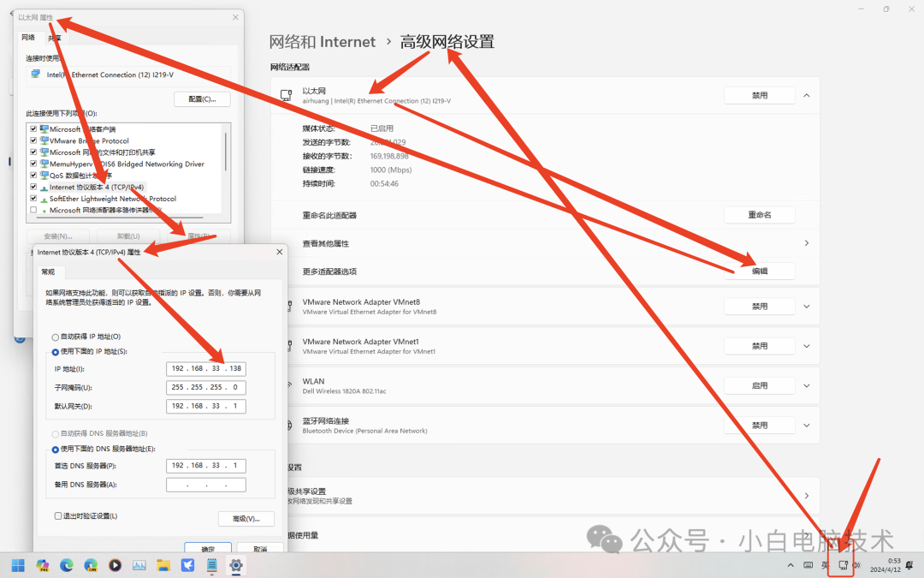Click the network icon in system tray

(x=844, y=565)
